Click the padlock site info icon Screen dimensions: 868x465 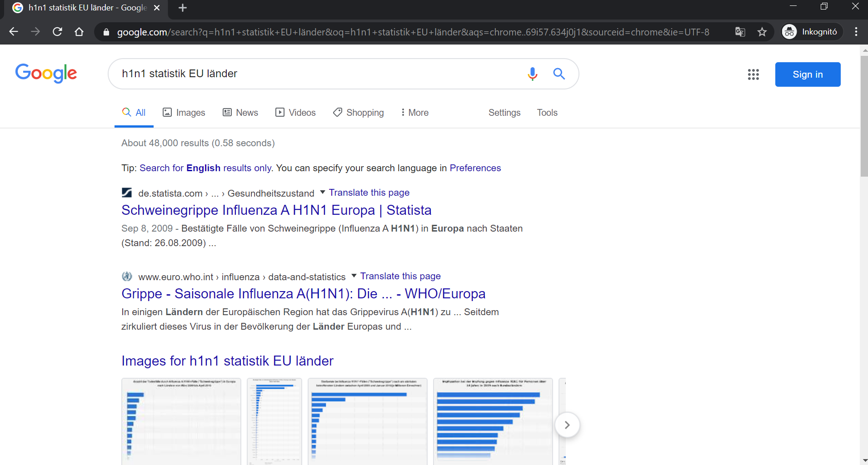(106, 32)
